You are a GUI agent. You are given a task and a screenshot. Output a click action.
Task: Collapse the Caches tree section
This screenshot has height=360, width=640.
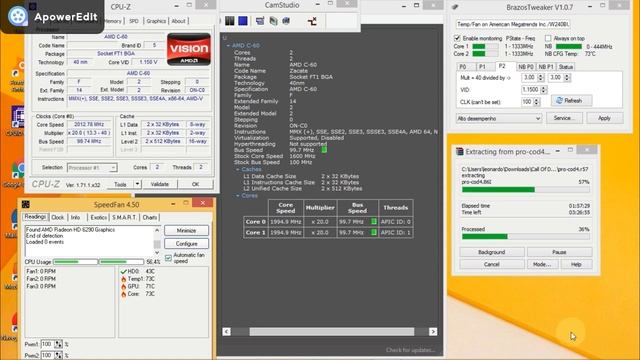238,169
